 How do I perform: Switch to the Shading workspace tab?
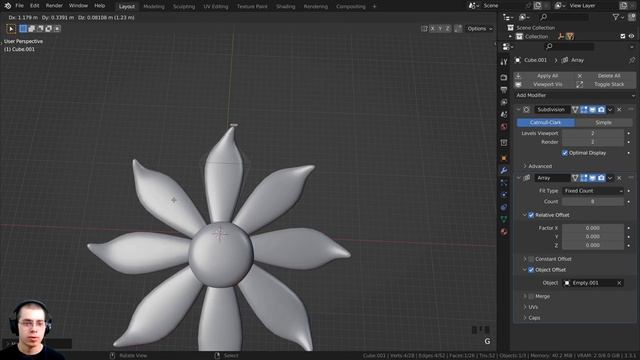tap(285, 7)
